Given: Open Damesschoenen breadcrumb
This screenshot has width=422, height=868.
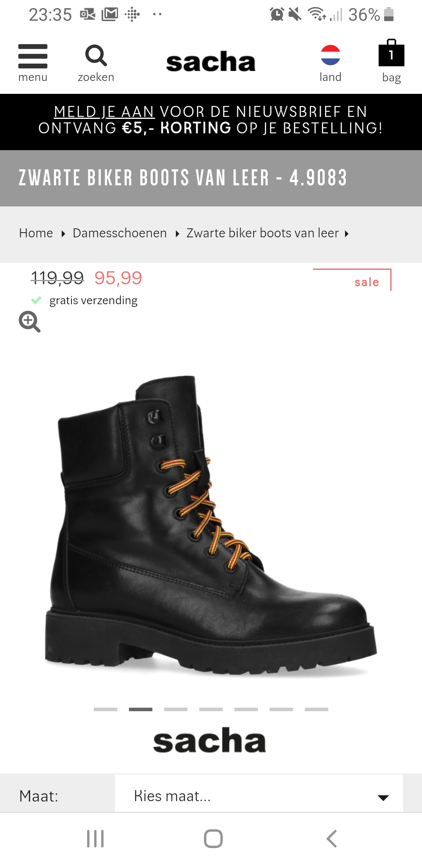Looking at the screenshot, I should (120, 233).
